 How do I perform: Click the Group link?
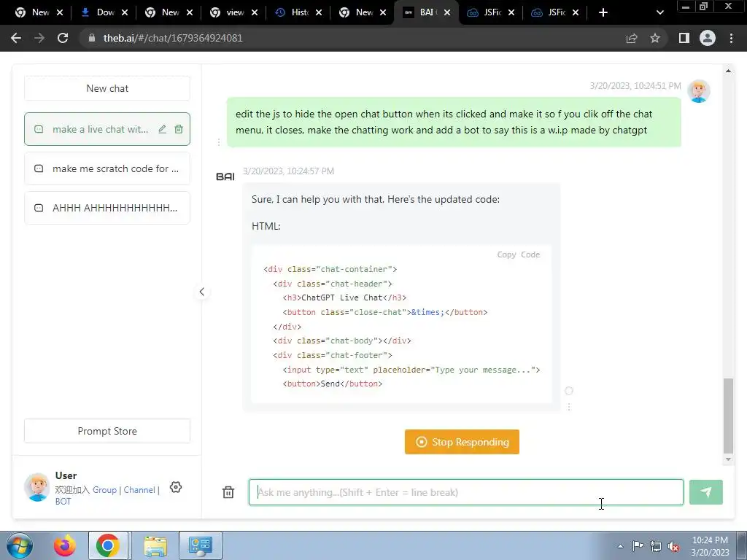104,489
